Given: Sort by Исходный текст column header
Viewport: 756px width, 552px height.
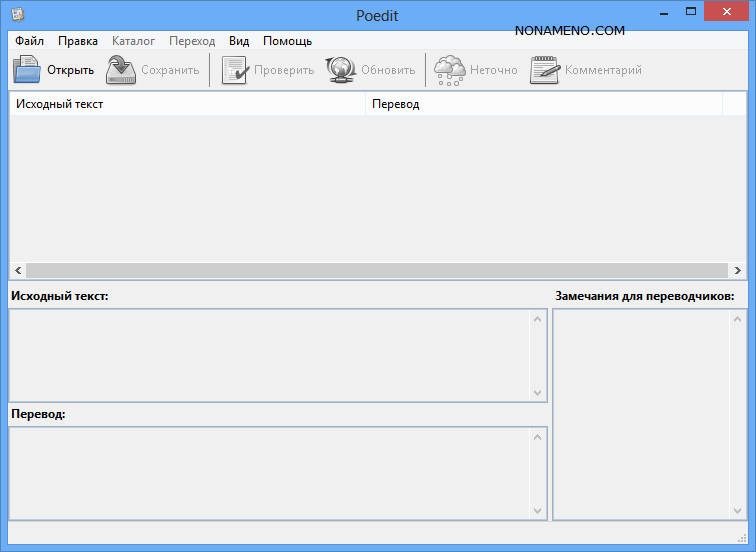Looking at the screenshot, I should [x=187, y=104].
